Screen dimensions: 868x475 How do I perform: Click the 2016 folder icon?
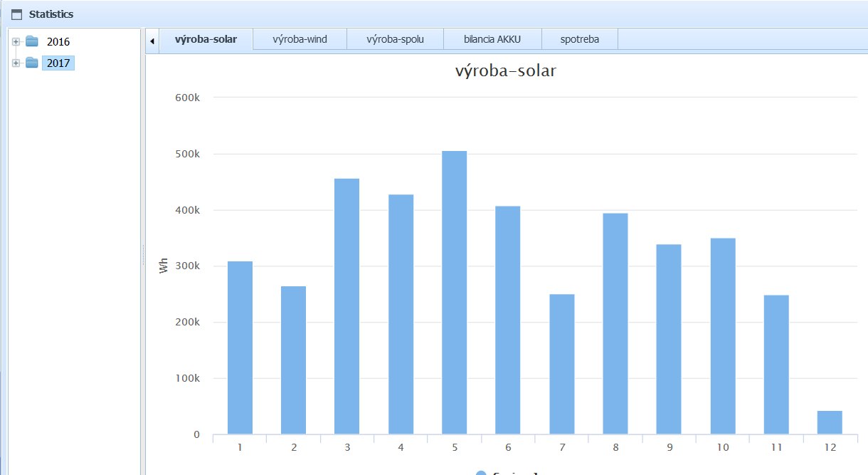click(x=32, y=42)
